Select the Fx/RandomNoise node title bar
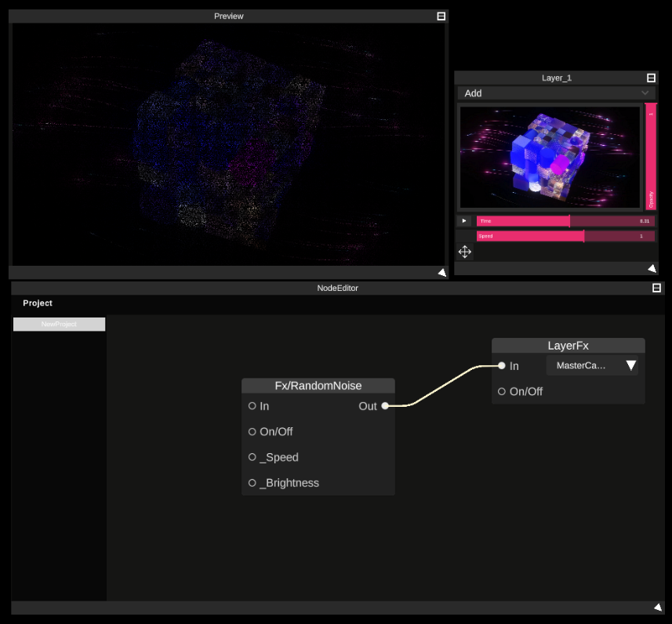The image size is (672, 624). (318, 385)
